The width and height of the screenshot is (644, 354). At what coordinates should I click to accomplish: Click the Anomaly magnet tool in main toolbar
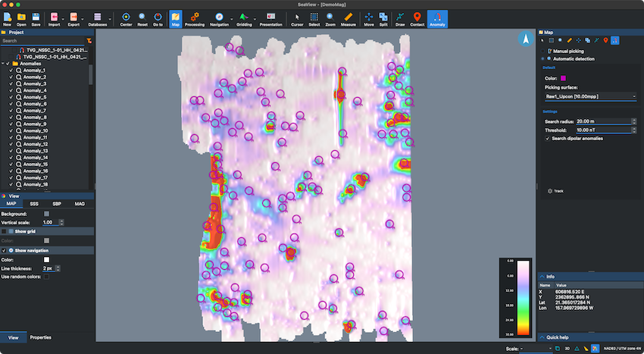click(437, 19)
